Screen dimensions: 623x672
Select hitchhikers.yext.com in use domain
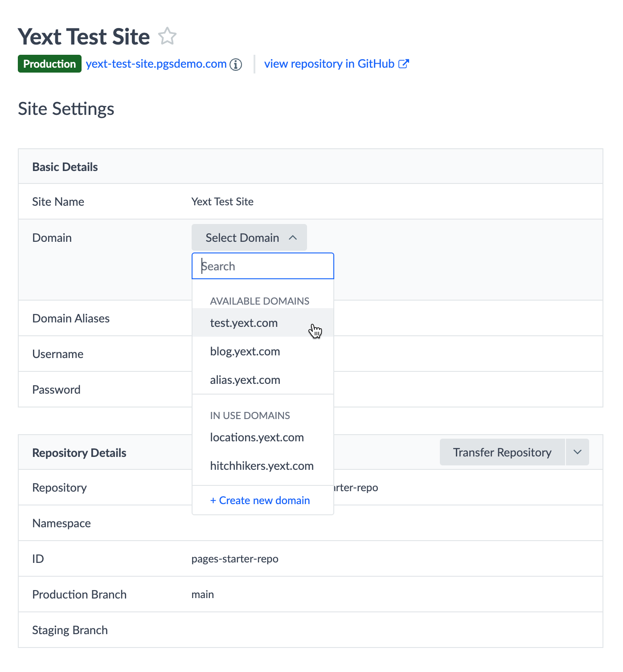point(263,465)
